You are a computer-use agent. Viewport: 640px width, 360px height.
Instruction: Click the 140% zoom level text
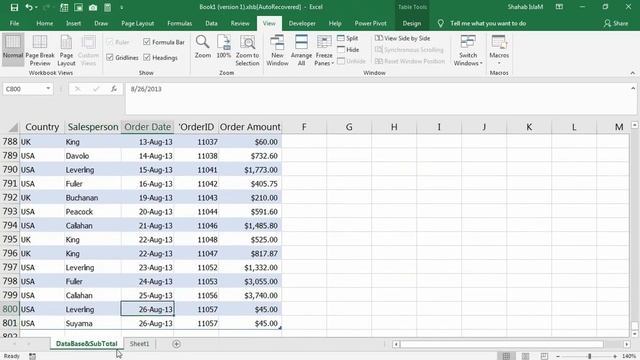coord(629,356)
